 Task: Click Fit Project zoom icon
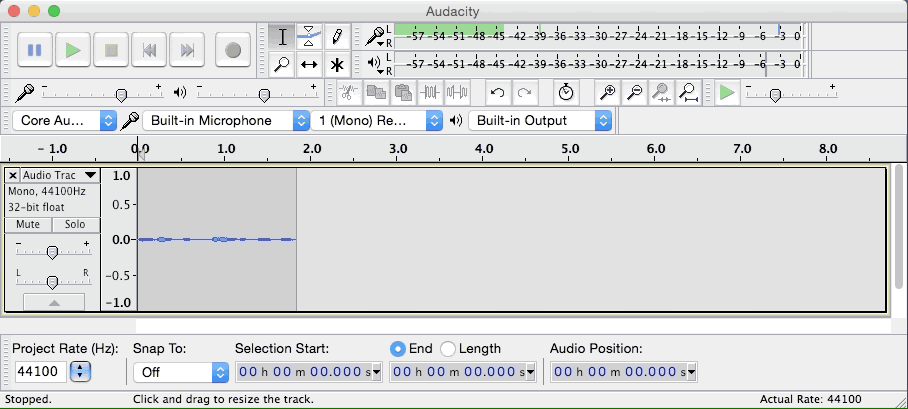(689, 93)
